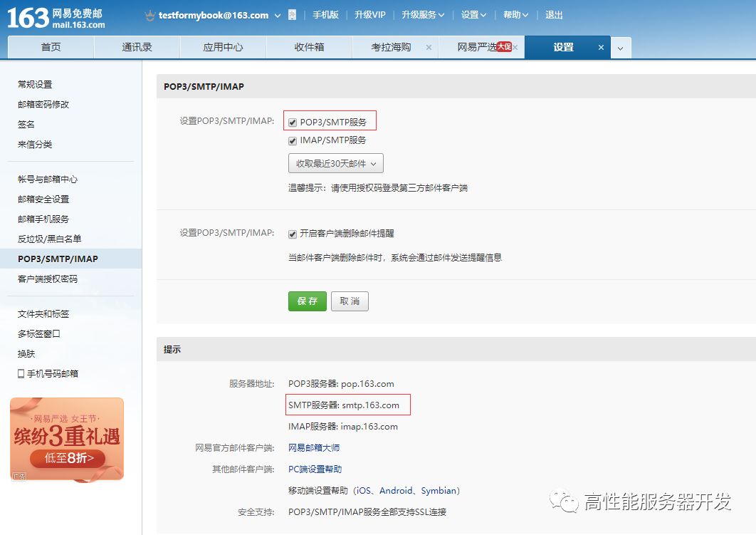This screenshot has height=535, width=756.
Task: Close the 设置 tab
Action: point(601,47)
